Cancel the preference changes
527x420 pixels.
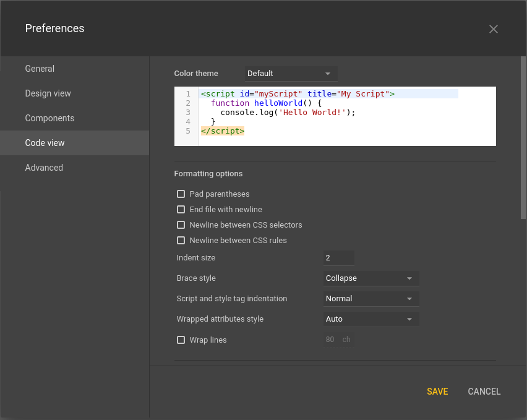coord(484,392)
